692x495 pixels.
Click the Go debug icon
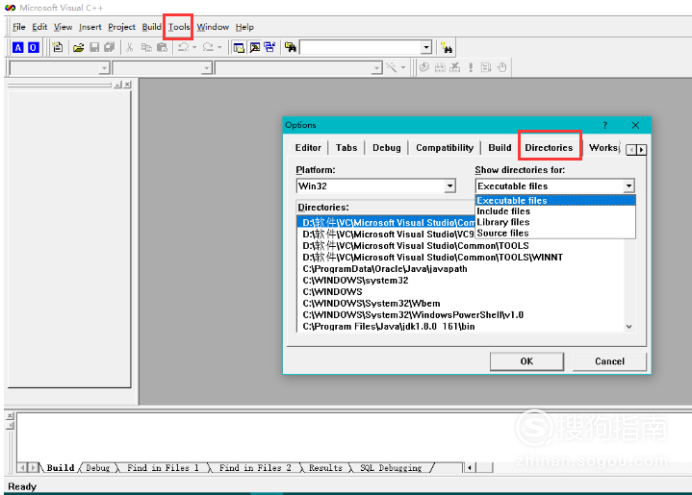pyautogui.click(x=486, y=68)
